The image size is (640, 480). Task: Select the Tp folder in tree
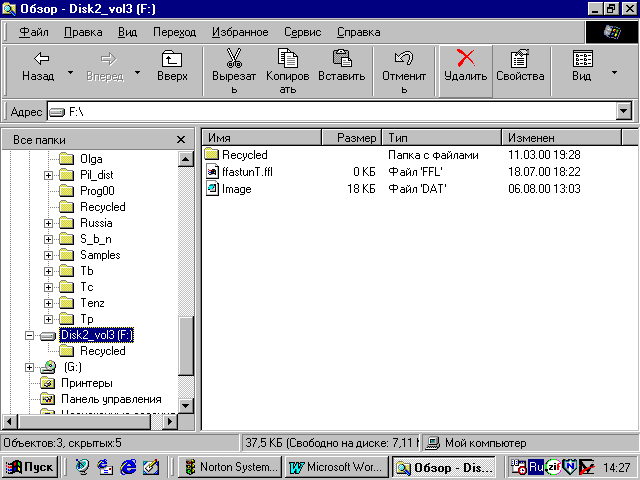pyautogui.click(x=87, y=319)
